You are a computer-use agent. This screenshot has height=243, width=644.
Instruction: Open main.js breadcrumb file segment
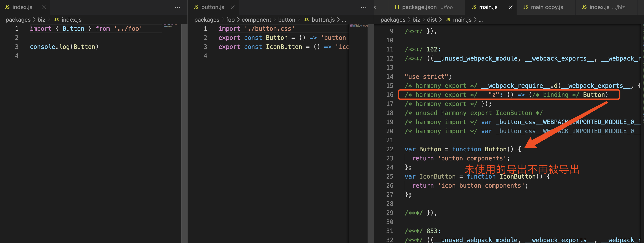point(462,19)
